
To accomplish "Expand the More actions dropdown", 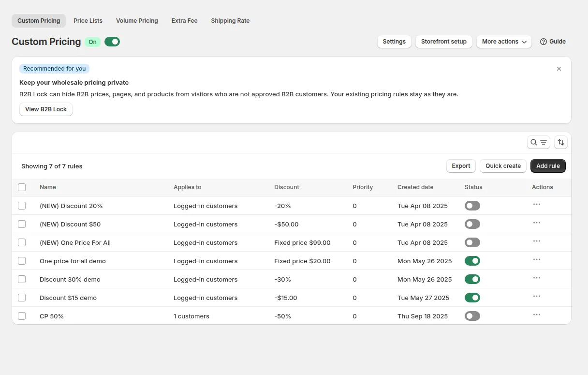I will click(x=504, y=42).
